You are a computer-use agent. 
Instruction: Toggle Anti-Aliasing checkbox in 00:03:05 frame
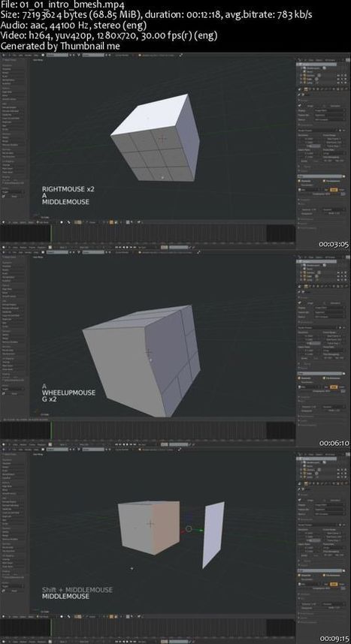pyautogui.click(x=299, y=181)
